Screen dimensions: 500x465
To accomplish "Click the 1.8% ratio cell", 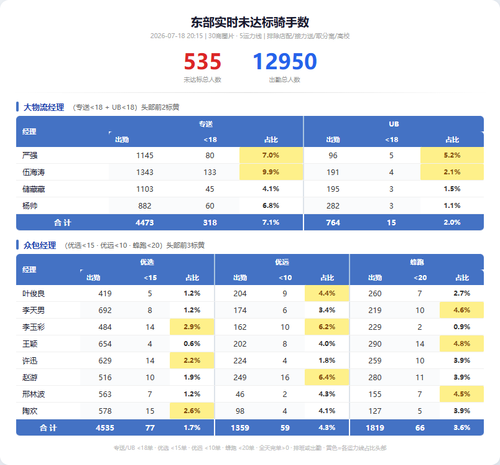I will pos(327,361).
